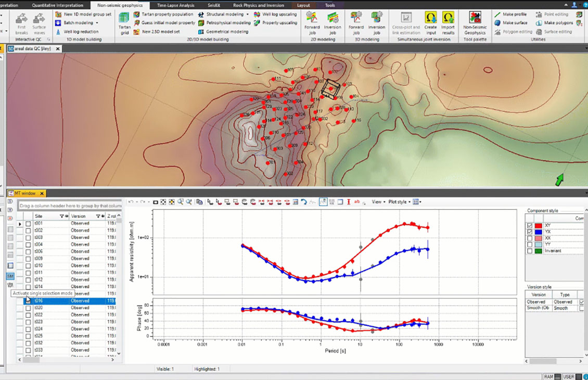The image size is (588, 380).
Task: Select site row t022 in table
Action: [x=39, y=315]
